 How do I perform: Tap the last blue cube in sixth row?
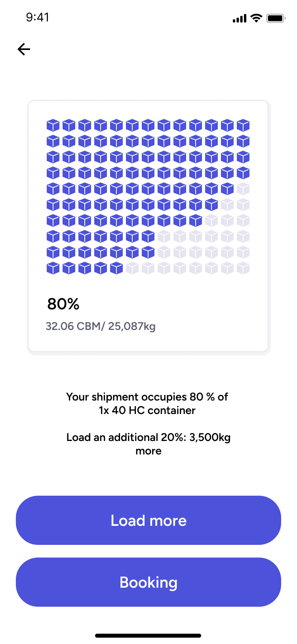point(211,205)
